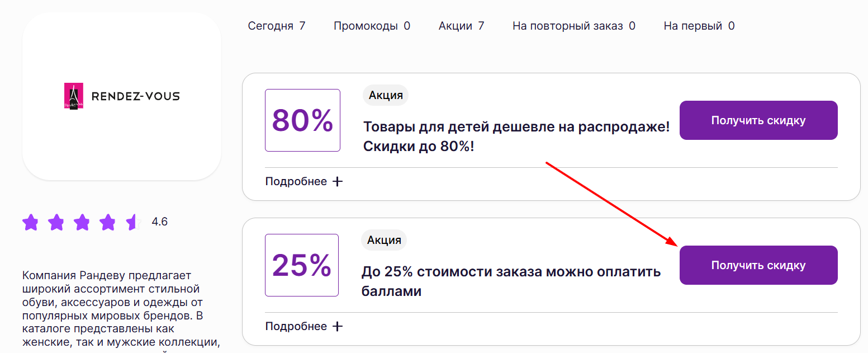This screenshot has width=868, height=353.
Task: Click the Акция label on the first offer
Action: pos(385,95)
